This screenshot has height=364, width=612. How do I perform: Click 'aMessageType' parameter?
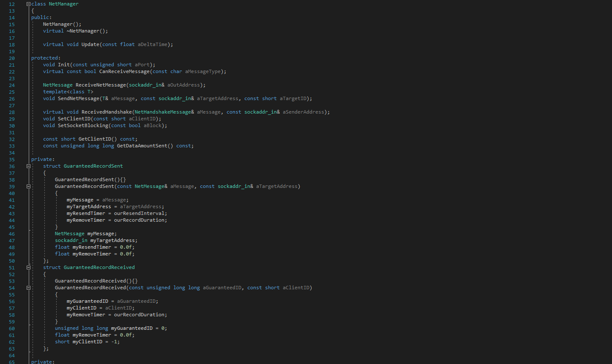click(x=203, y=71)
